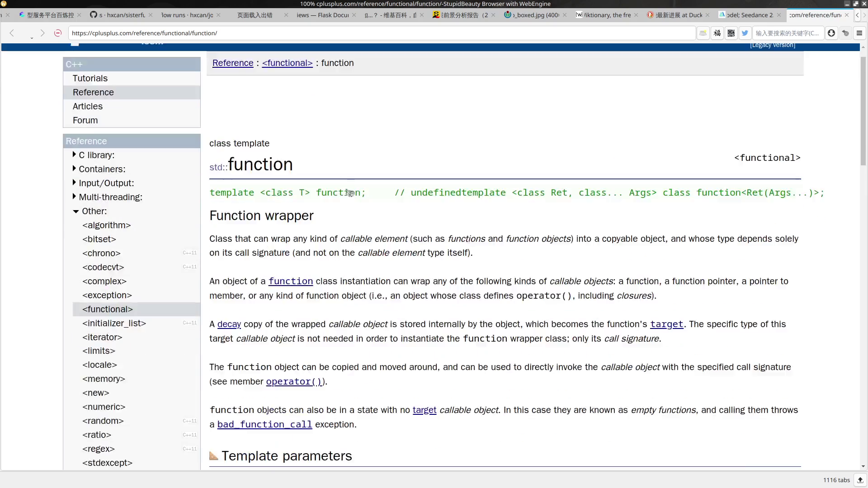The width and height of the screenshot is (868, 488).
Task: Switch to the Flask Documentation tab
Action: click(x=322, y=15)
